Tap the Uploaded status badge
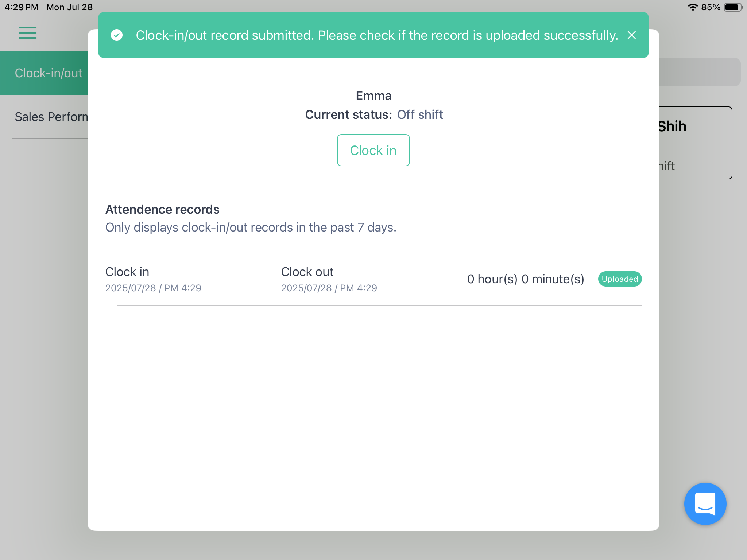This screenshot has width=747, height=560. pos(620,279)
